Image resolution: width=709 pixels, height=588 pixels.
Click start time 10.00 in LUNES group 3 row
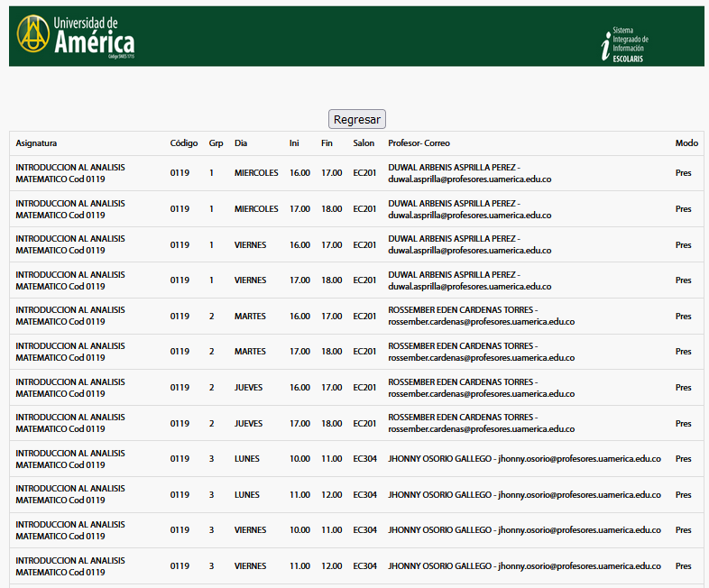click(299, 459)
